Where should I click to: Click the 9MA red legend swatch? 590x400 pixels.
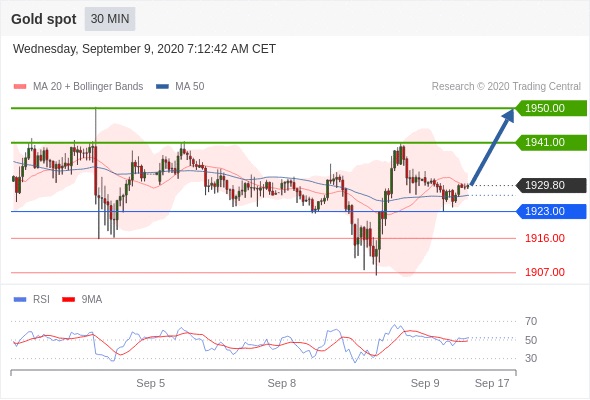pos(68,300)
